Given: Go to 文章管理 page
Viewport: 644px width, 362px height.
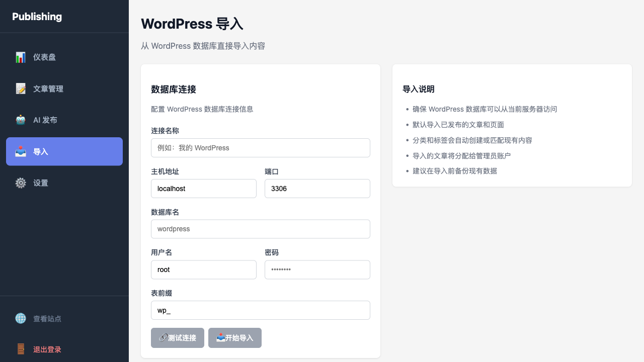Looking at the screenshot, I should tap(64, 89).
